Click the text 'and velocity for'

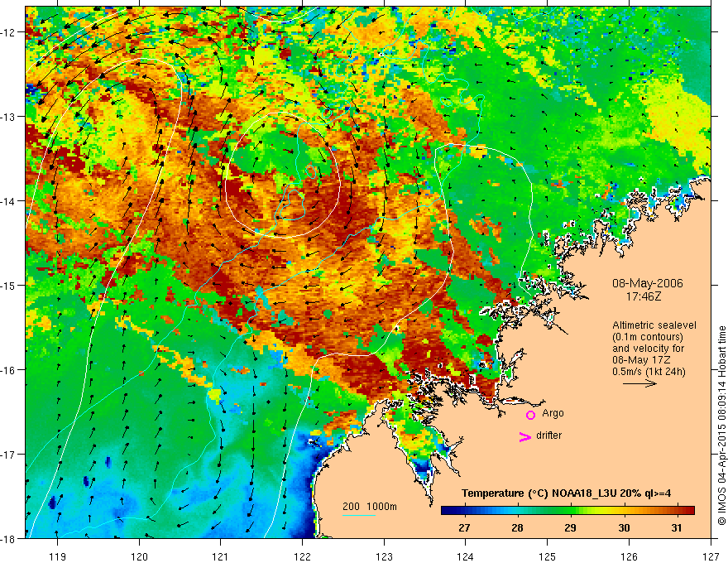(648, 349)
